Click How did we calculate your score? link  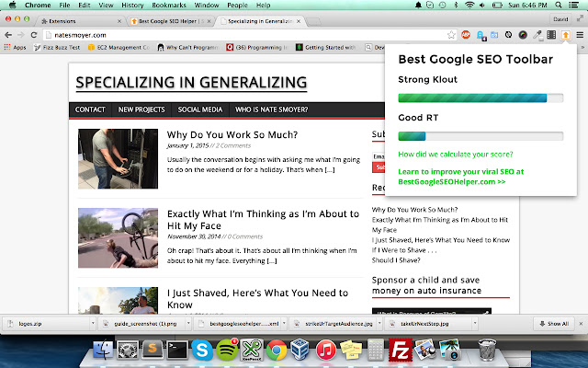pyautogui.click(x=456, y=155)
